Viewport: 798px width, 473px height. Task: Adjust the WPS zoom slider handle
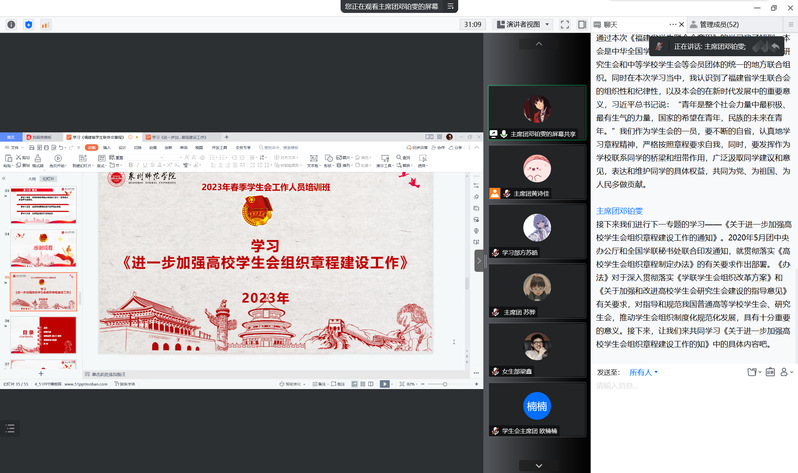point(445,384)
